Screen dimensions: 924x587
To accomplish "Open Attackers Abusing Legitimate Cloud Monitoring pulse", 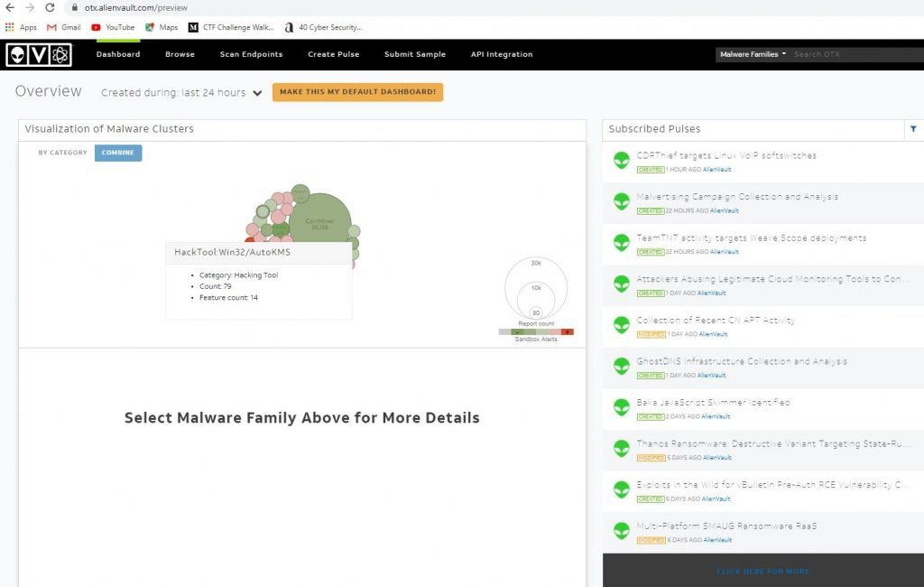I will 772,280.
